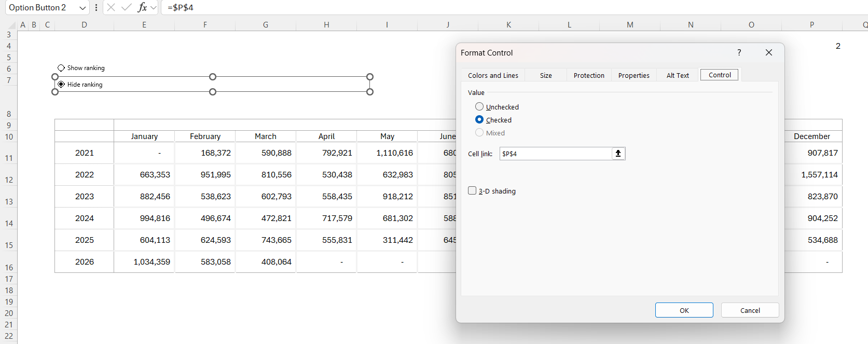The width and height of the screenshot is (868, 344).
Task: Select the Checked value radio button
Action: pyautogui.click(x=479, y=119)
